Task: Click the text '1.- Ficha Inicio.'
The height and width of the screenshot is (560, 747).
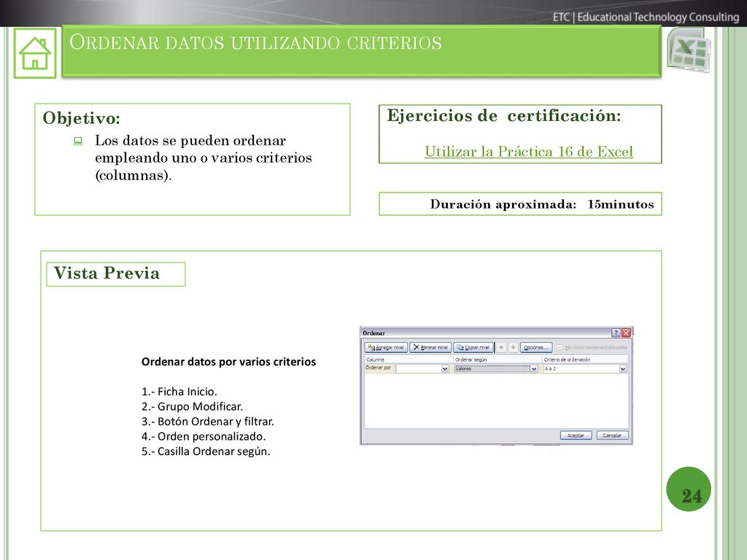Action: click(179, 392)
